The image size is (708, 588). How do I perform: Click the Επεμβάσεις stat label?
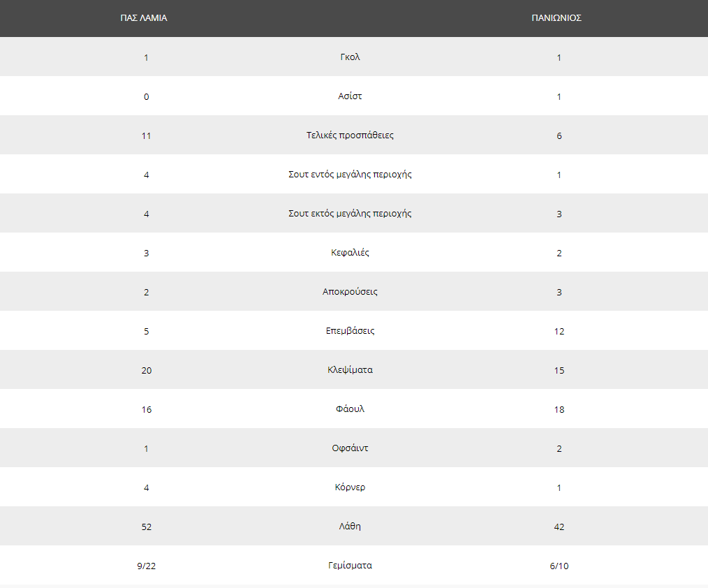[350, 330]
